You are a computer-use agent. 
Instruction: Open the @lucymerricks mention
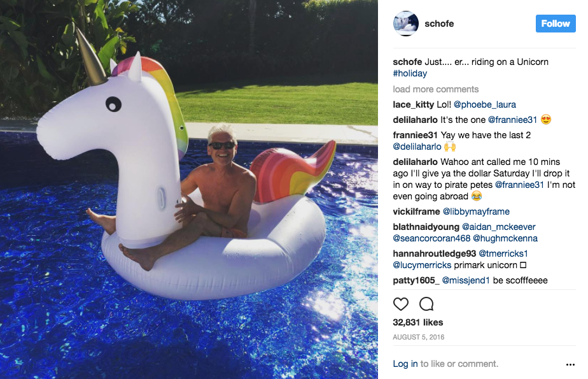click(x=422, y=265)
